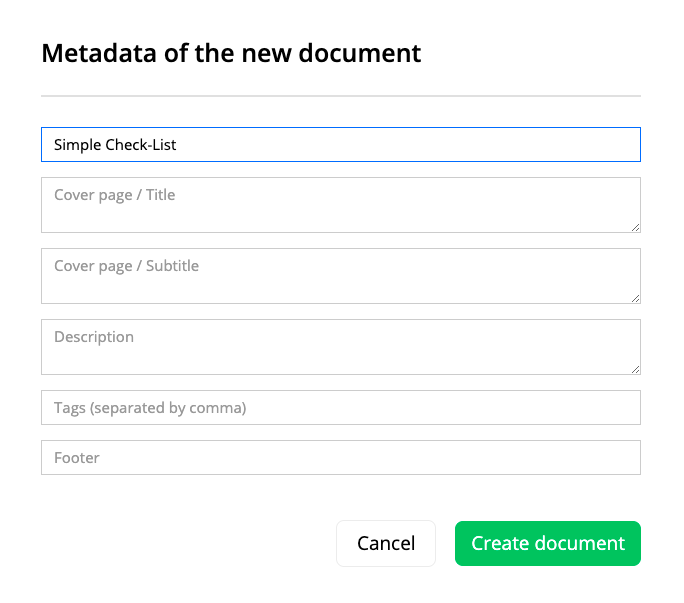This screenshot has height=603, width=684.
Task: Select the Description textarea
Action: [x=341, y=347]
